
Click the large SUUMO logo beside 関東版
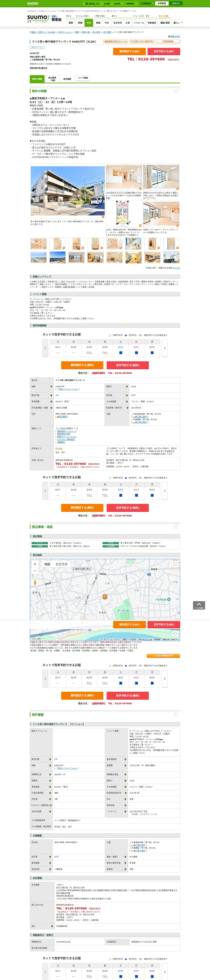(x=38, y=19)
